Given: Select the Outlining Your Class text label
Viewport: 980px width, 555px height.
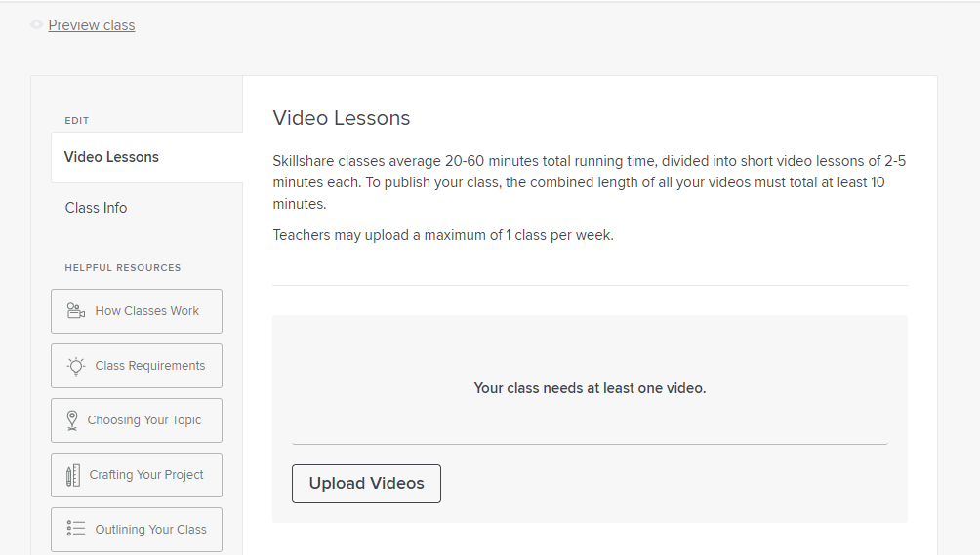Looking at the screenshot, I should point(150,530).
